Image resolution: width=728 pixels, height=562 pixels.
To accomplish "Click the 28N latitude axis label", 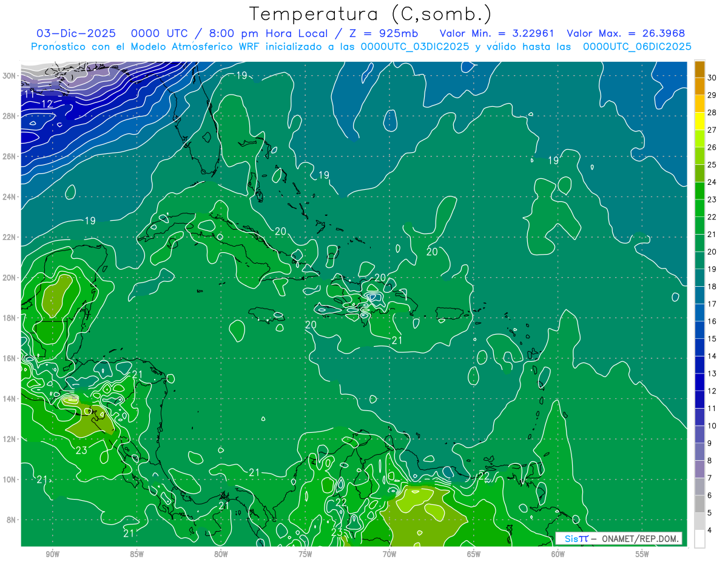I will point(10,116).
